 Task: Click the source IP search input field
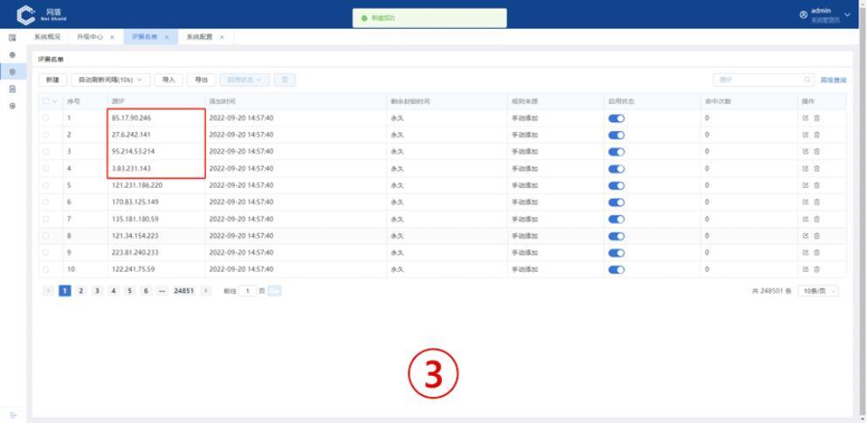pos(755,80)
